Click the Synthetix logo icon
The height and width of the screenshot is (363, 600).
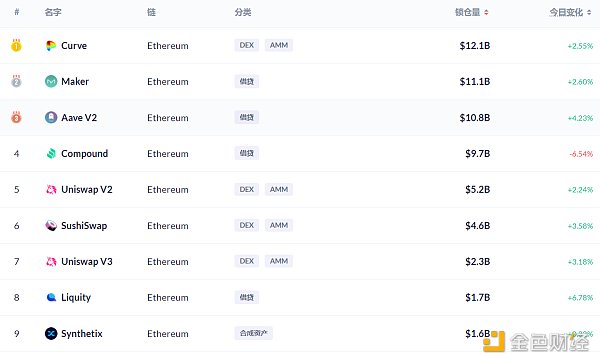[51, 334]
